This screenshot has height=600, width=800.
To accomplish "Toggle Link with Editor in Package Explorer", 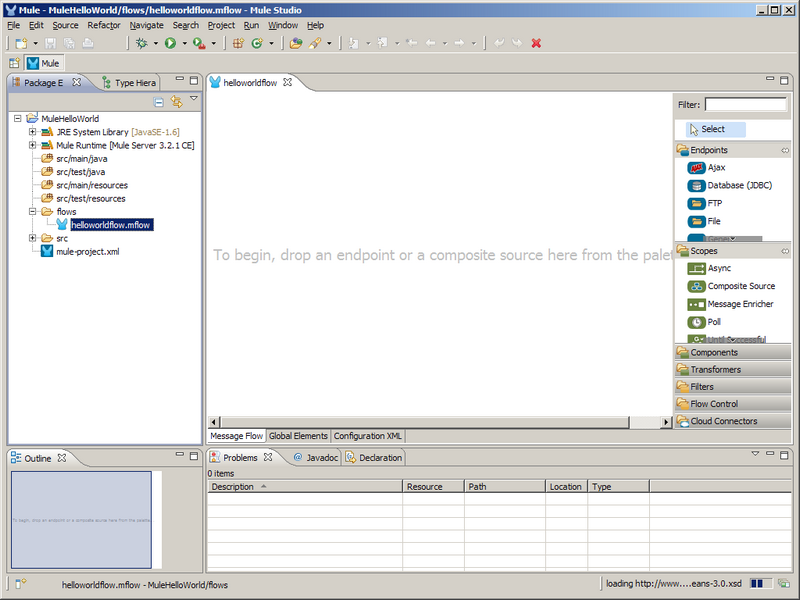I will tap(177, 102).
